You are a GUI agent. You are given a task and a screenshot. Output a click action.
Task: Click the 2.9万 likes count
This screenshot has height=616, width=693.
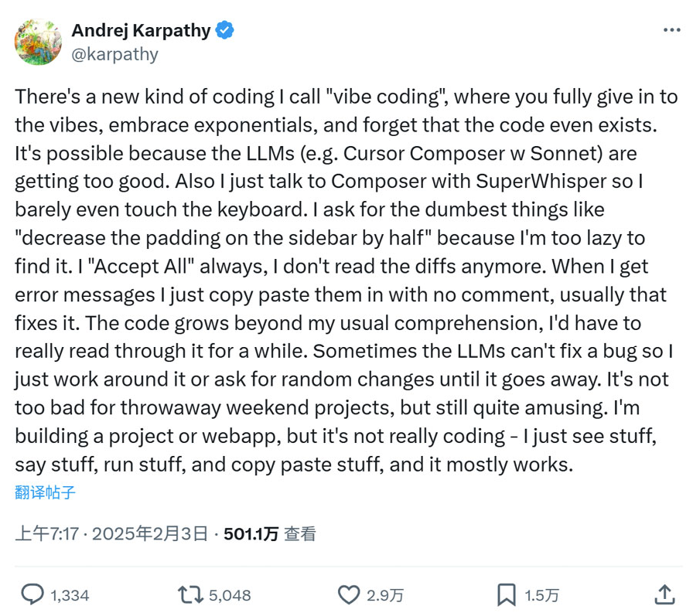[x=384, y=595]
